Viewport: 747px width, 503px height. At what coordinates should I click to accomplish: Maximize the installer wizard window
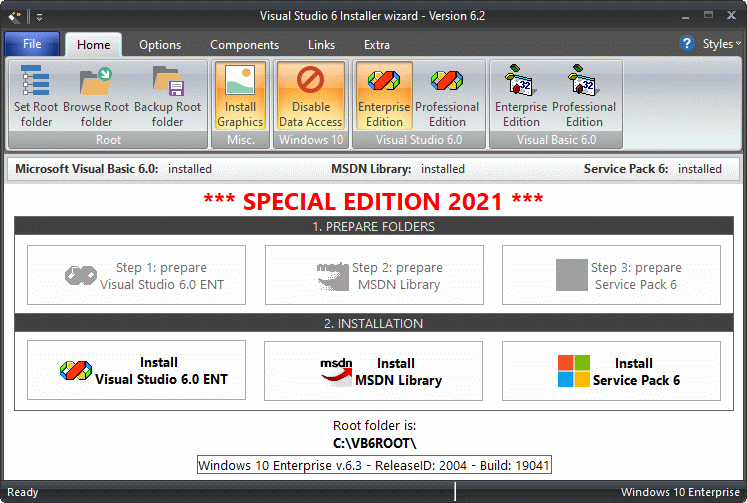click(708, 15)
